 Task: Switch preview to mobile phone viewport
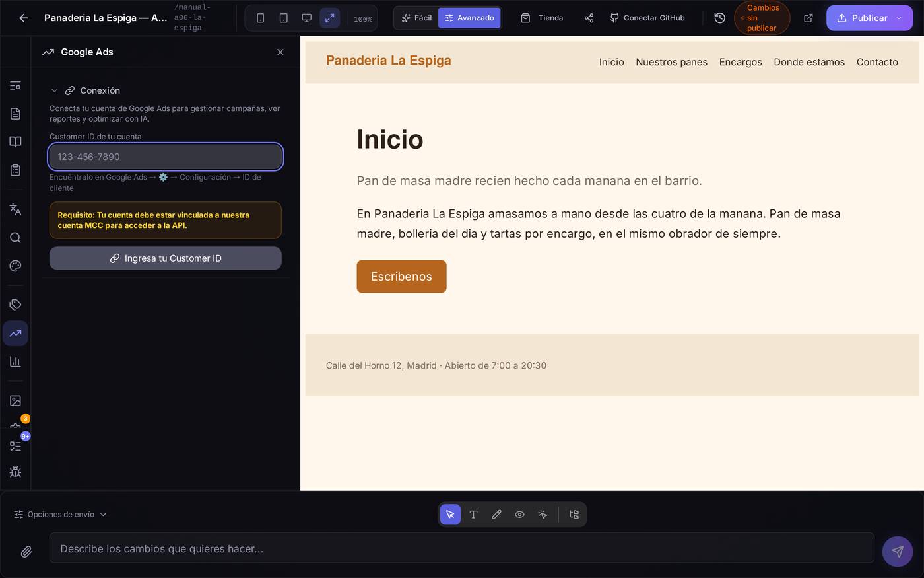coord(261,18)
